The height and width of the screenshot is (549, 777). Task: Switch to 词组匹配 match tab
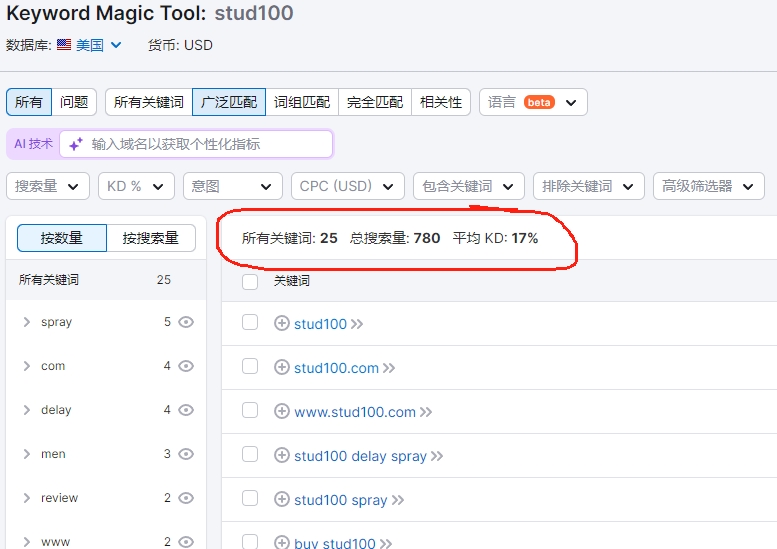click(302, 102)
